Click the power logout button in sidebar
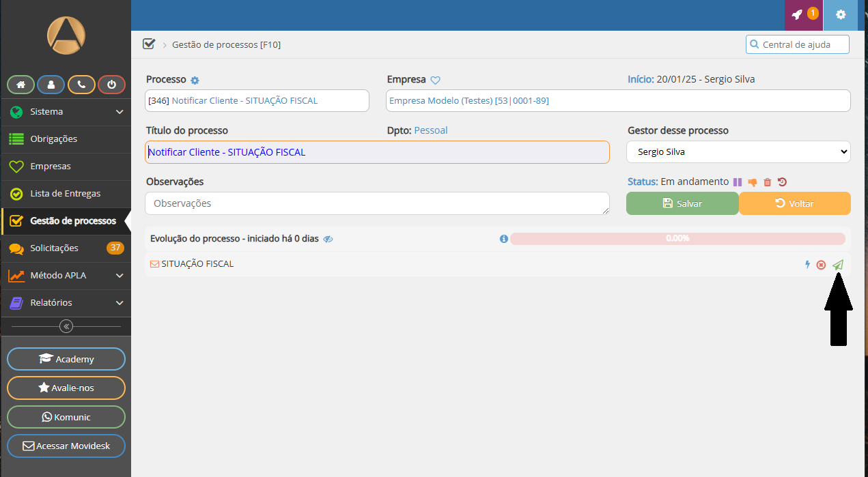The height and width of the screenshot is (477, 868). 111,85
